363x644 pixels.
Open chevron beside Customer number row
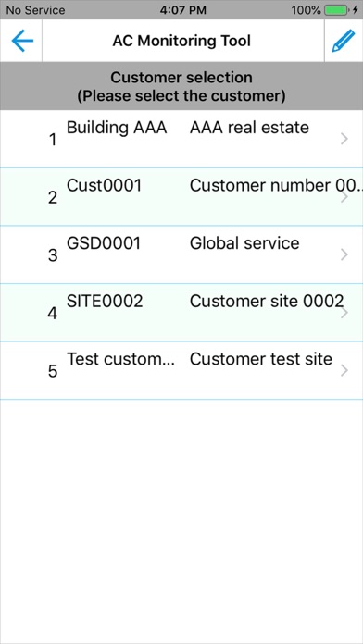pyautogui.click(x=344, y=198)
